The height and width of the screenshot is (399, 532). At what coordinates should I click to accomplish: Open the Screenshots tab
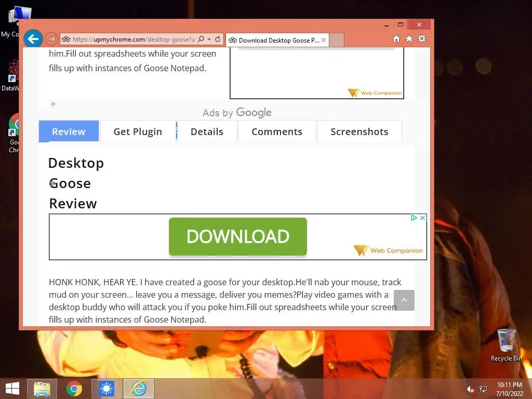tap(360, 131)
